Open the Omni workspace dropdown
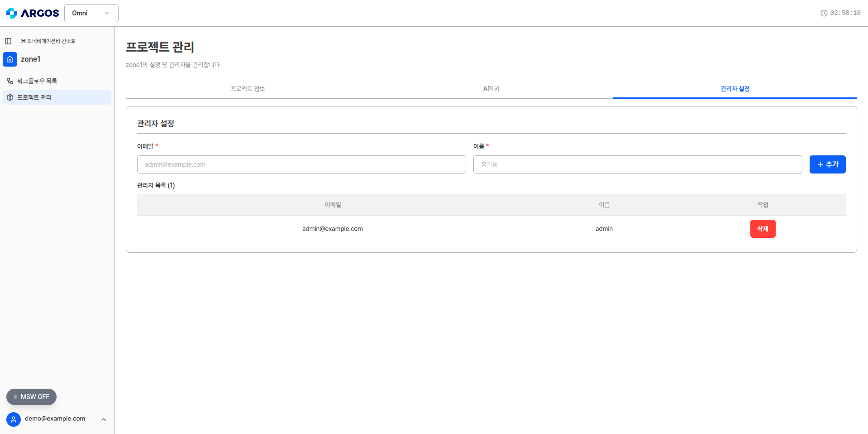Image resolution: width=868 pixels, height=434 pixels. coord(91,13)
